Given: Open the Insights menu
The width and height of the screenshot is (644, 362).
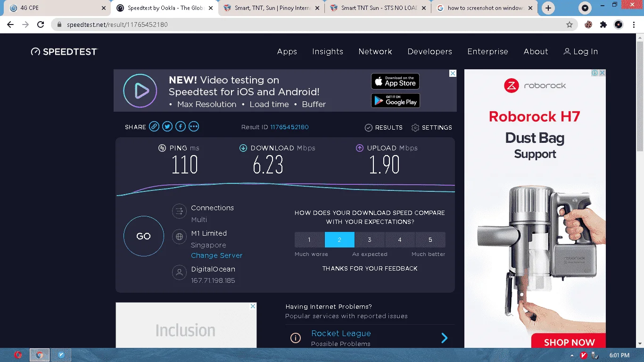Looking at the screenshot, I should tap(328, 51).
